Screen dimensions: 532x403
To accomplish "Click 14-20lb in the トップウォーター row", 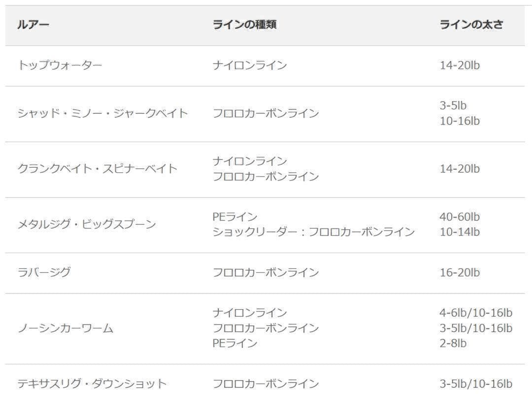I will (x=460, y=65).
